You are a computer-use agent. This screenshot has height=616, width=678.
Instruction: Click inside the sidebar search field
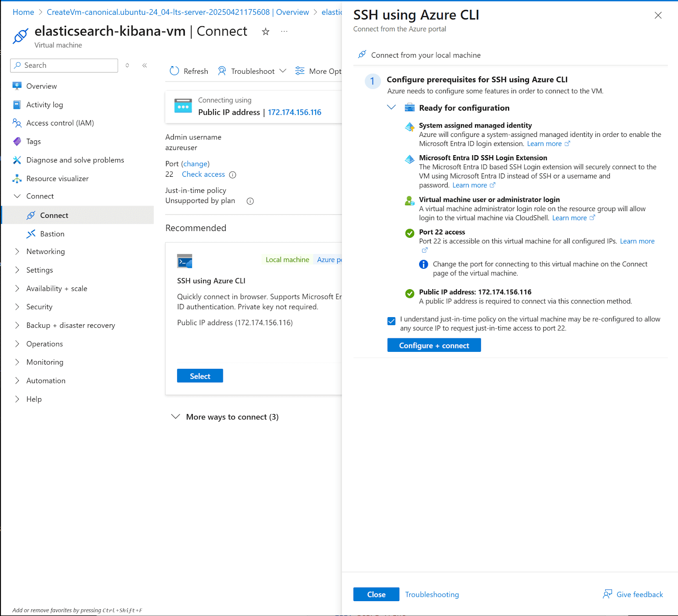(64, 65)
